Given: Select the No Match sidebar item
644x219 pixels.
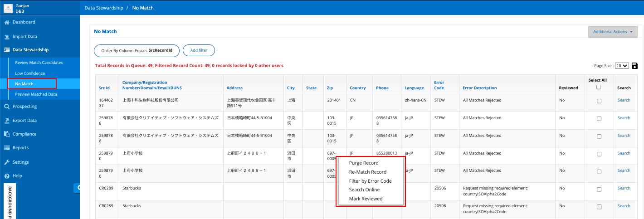Looking at the screenshot, I should (x=24, y=84).
